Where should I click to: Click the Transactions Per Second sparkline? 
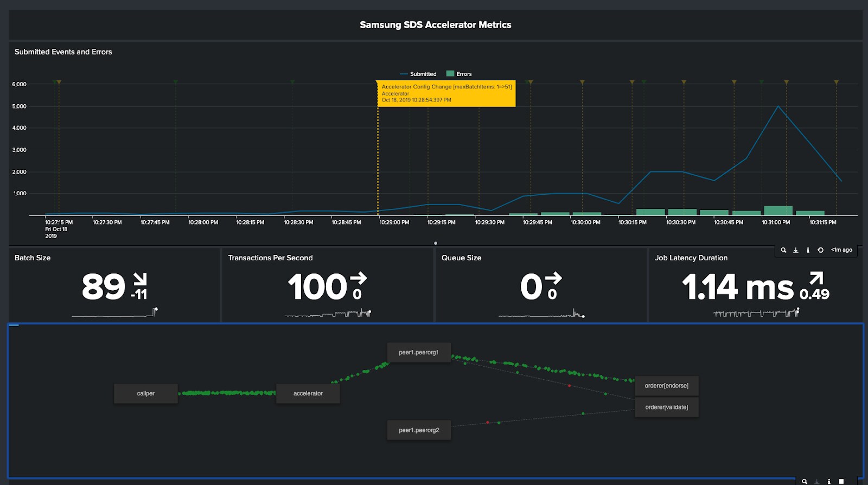coord(328,313)
